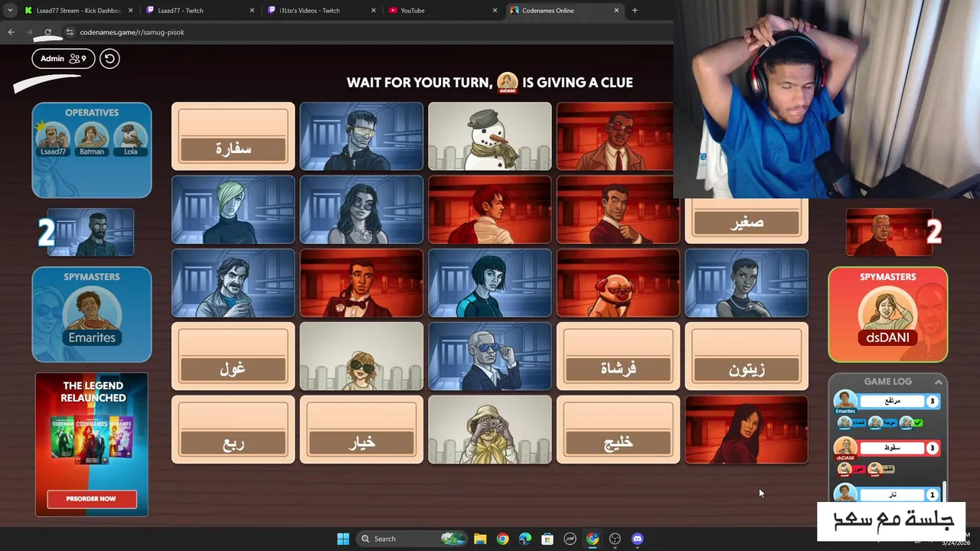
Task: Click the binoculars bystander card
Action: pyautogui.click(x=490, y=430)
